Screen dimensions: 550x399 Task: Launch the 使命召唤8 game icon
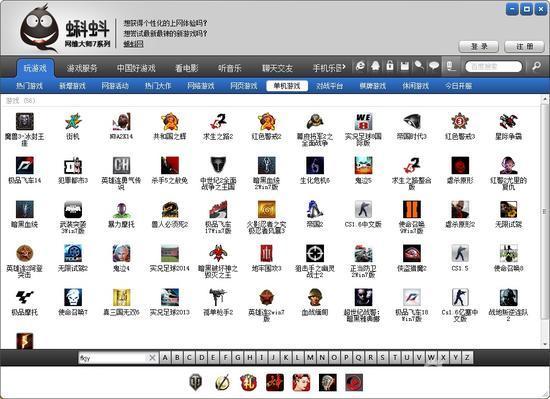pyautogui.click(x=509, y=253)
